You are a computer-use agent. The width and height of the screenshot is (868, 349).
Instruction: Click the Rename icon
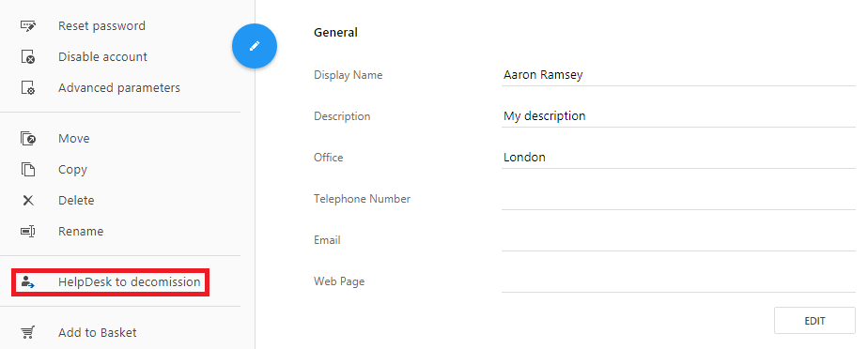tap(28, 231)
